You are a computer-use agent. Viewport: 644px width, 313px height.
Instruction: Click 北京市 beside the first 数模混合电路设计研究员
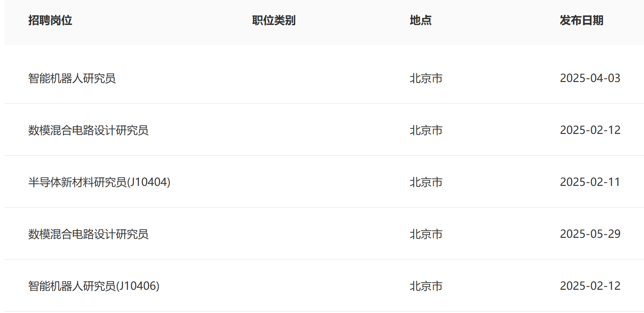[426, 130]
